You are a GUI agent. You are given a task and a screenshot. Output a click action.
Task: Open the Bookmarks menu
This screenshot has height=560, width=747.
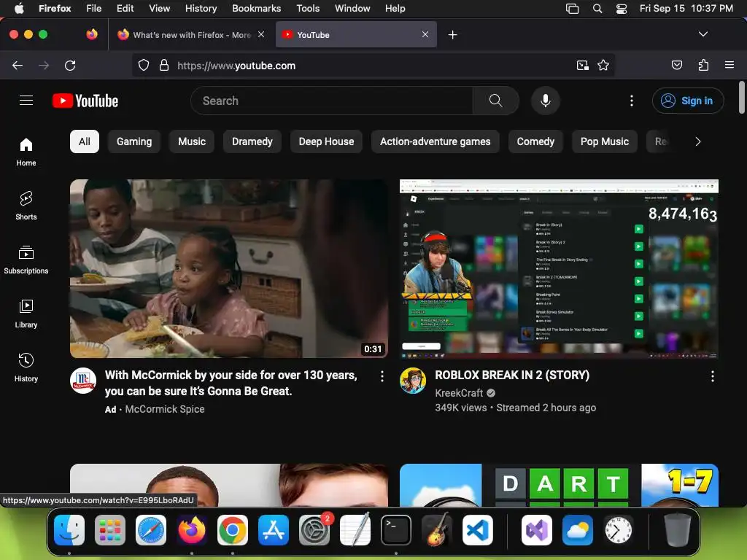pyautogui.click(x=256, y=8)
